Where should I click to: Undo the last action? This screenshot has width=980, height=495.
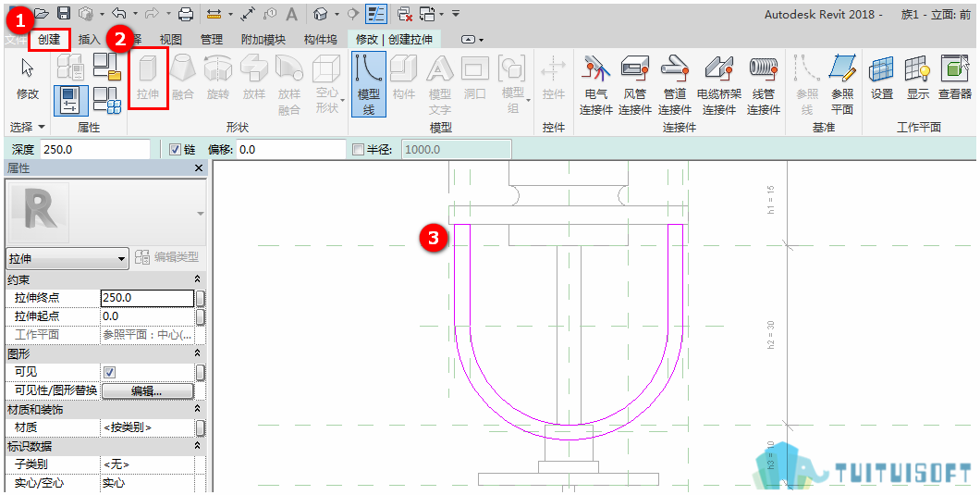(x=118, y=13)
